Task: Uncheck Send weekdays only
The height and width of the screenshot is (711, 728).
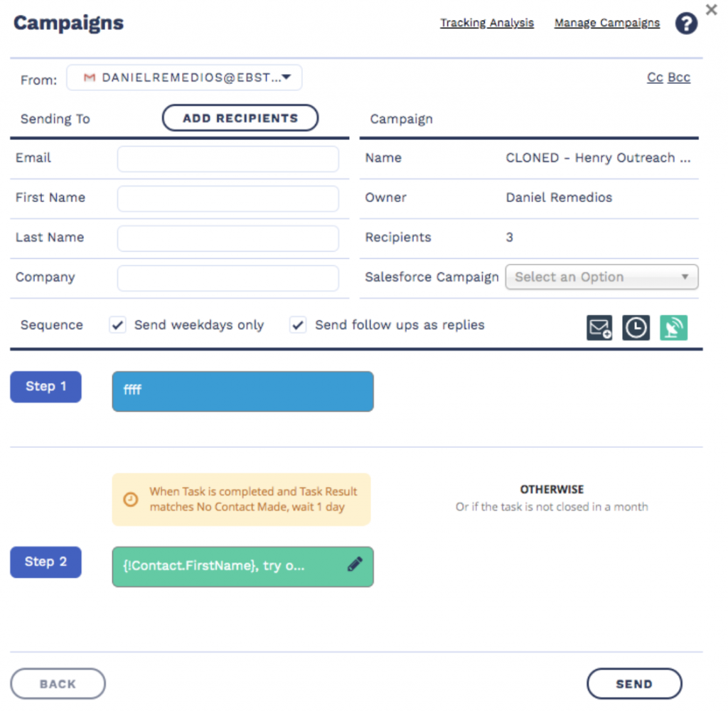Action: (x=118, y=326)
